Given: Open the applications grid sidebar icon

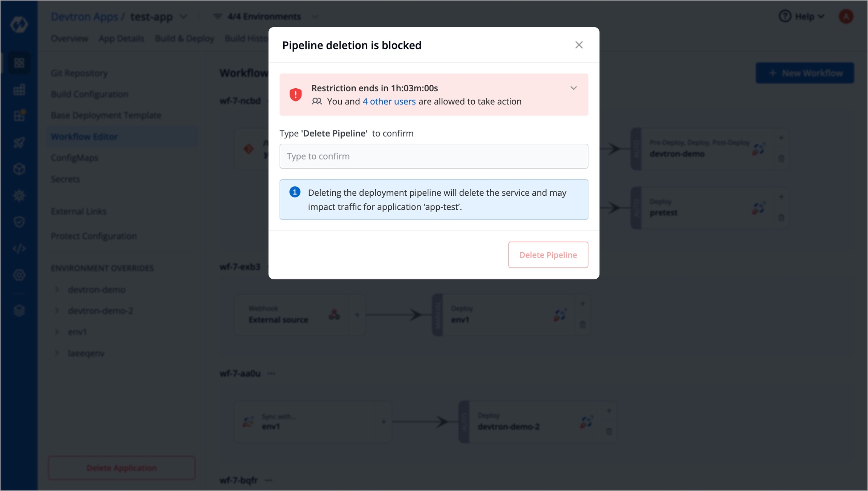Looking at the screenshot, I should [19, 63].
